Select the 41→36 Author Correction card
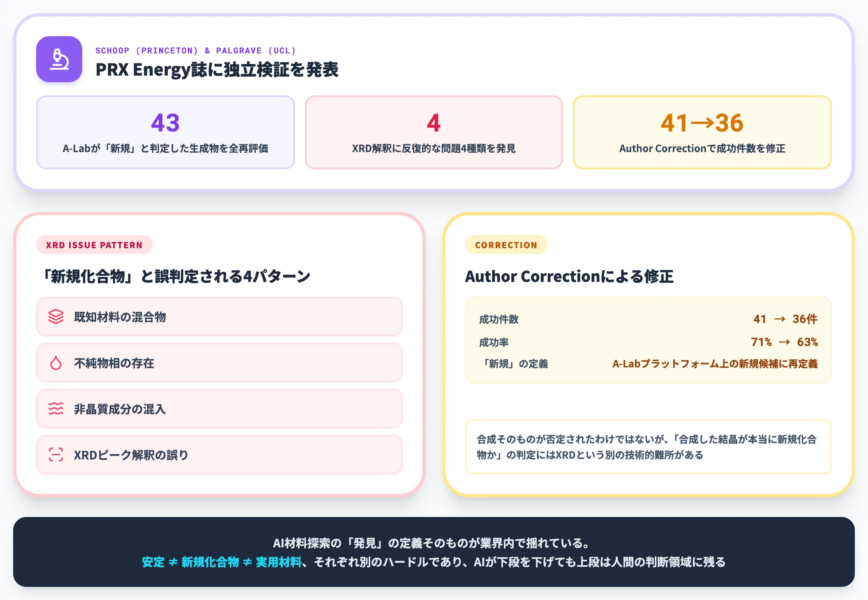The width and height of the screenshot is (868, 600). click(702, 132)
